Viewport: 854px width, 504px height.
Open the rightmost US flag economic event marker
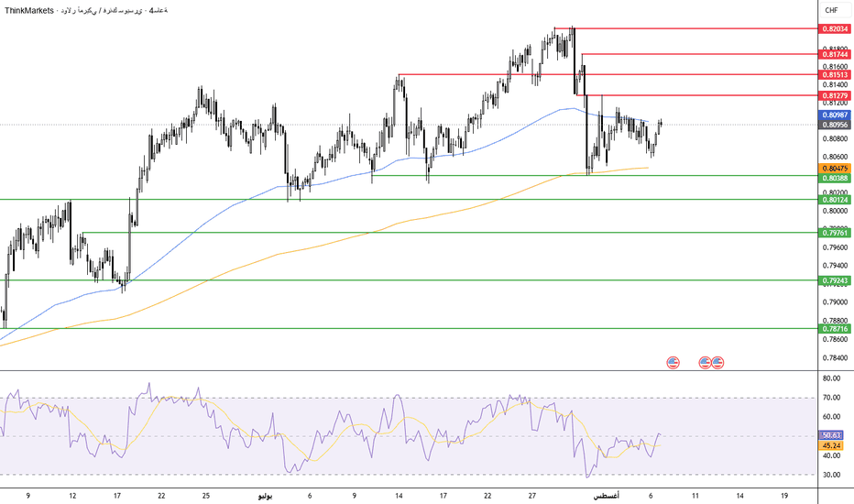pyautogui.click(x=717, y=362)
